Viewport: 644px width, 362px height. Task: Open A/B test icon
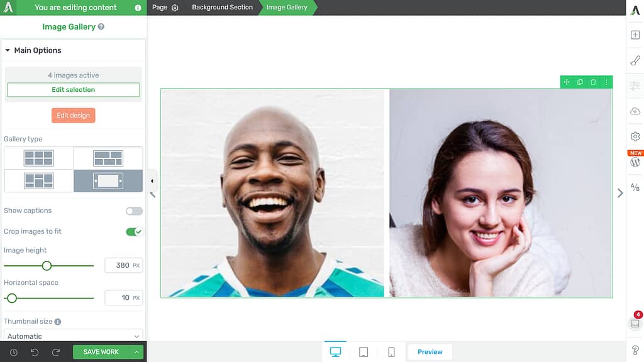pos(635,187)
